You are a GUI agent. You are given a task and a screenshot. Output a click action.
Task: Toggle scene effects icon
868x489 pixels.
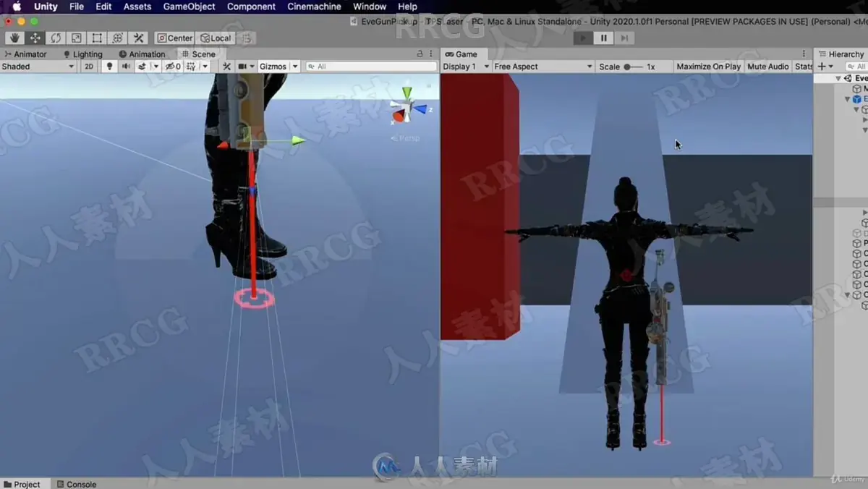142,66
